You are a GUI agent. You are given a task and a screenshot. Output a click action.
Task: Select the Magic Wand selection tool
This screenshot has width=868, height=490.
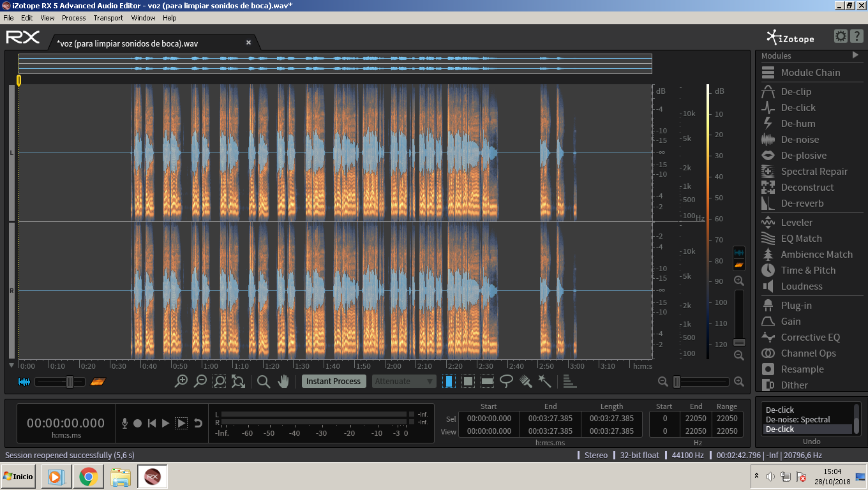click(544, 382)
